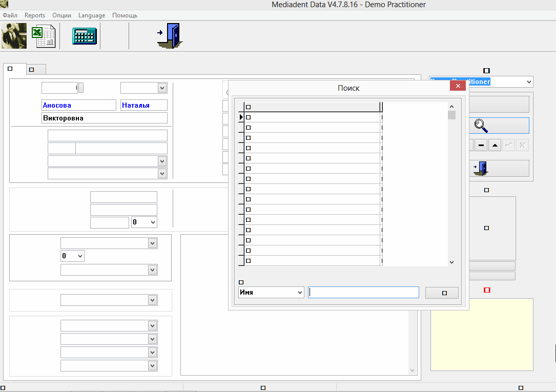Close the Поиск search dialog
This screenshot has height=392, width=556.
pos(457,86)
